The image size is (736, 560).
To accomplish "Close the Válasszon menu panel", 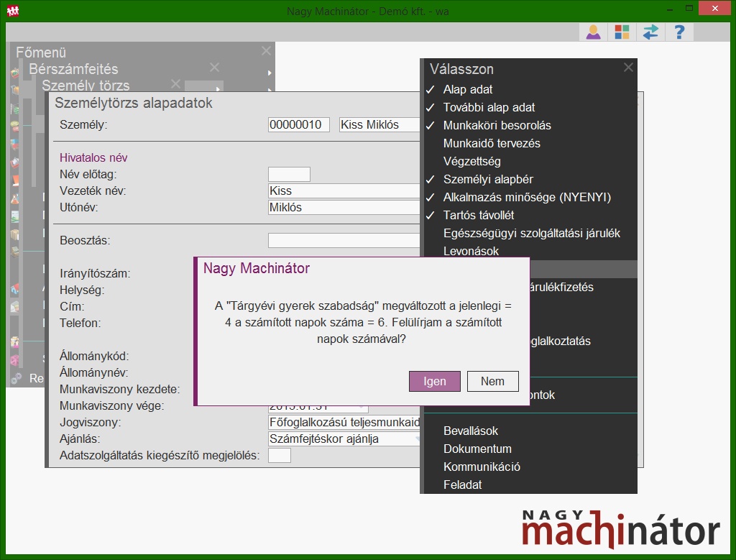I will coord(628,68).
